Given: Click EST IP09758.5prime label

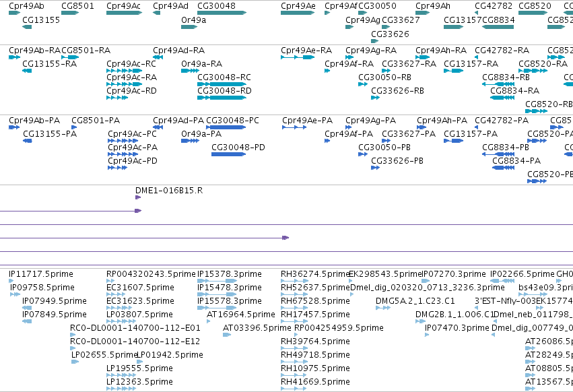Looking at the screenshot, I should click(42, 288).
